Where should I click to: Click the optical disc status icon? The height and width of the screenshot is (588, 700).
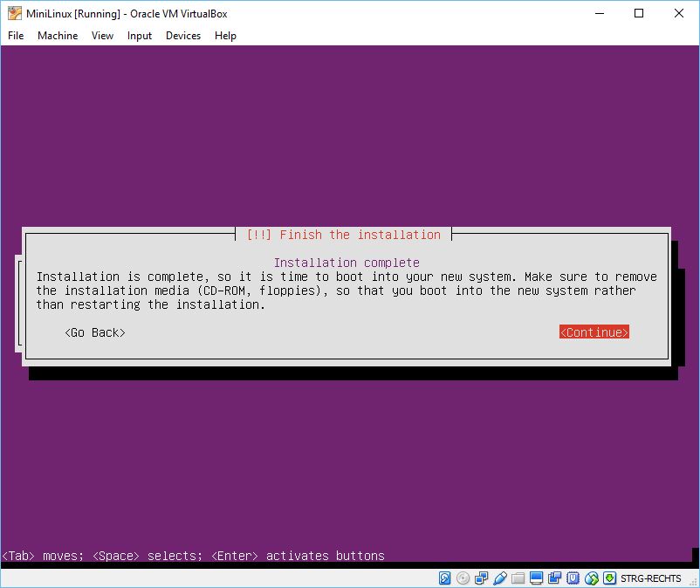click(463, 578)
